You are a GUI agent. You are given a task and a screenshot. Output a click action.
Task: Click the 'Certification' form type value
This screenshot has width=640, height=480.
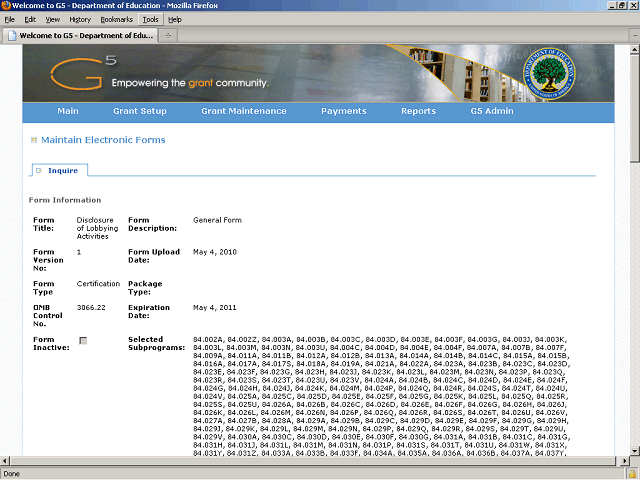(98, 284)
